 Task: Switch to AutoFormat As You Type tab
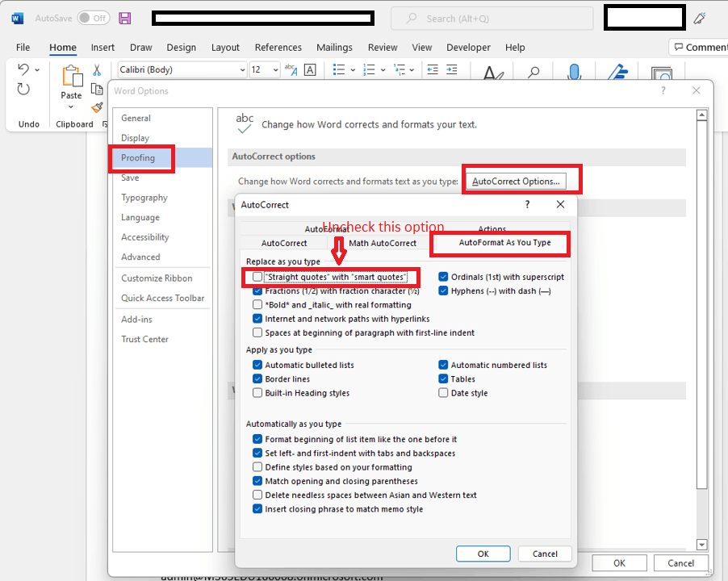[504, 243]
